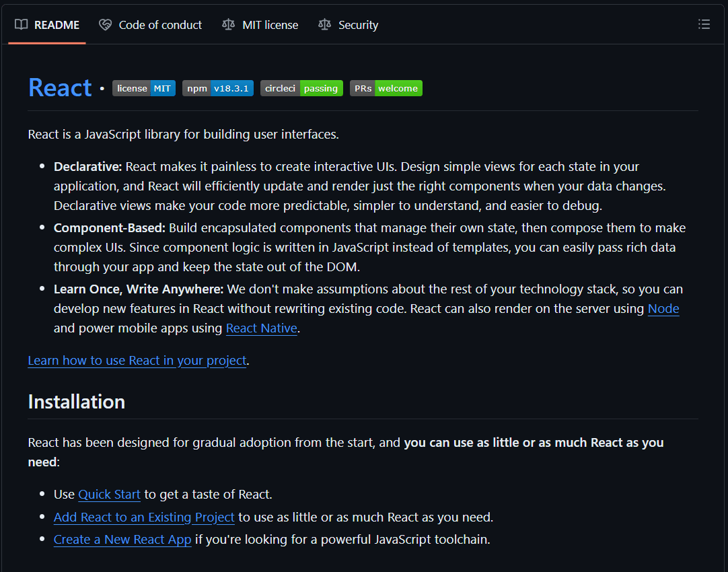Click text "Declarative views make your code more predictable"

point(202,206)
